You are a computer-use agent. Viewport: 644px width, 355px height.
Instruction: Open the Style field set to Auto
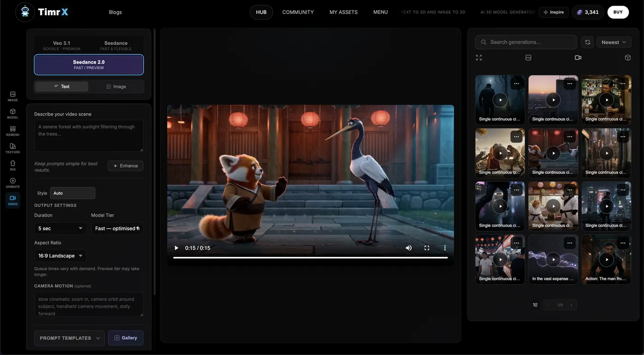click(73, 193)
